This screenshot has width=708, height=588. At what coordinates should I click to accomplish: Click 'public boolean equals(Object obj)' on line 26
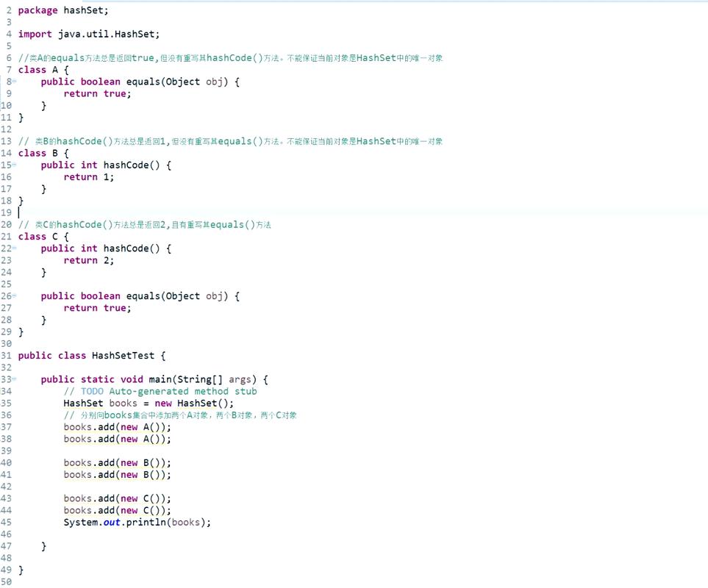(134, 296)
